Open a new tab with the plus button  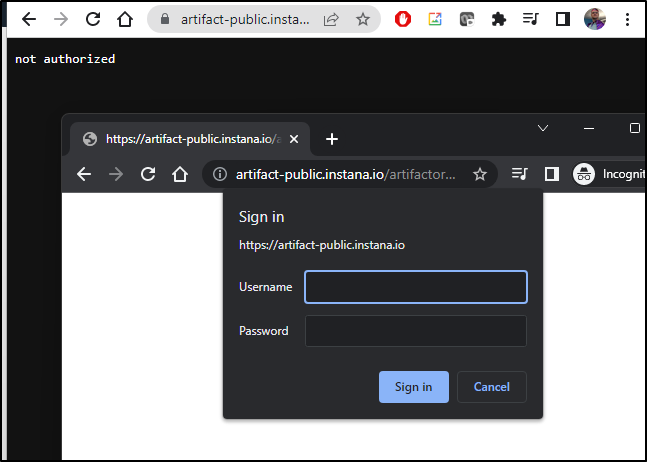(x=332, y=139)
